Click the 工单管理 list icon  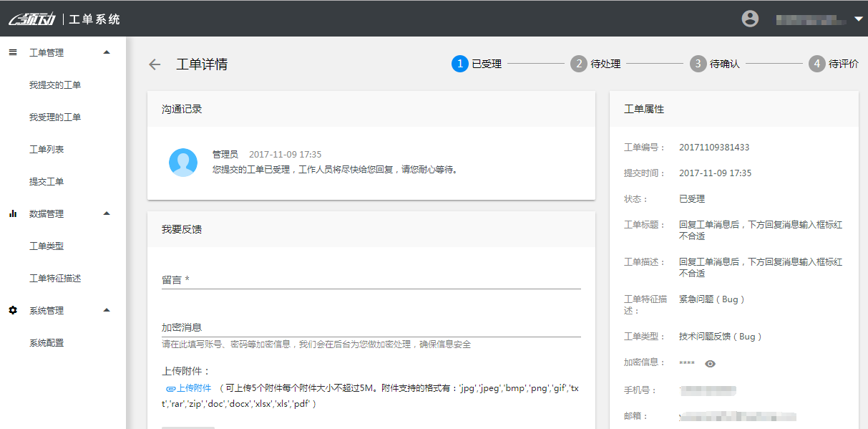(13, 52)
